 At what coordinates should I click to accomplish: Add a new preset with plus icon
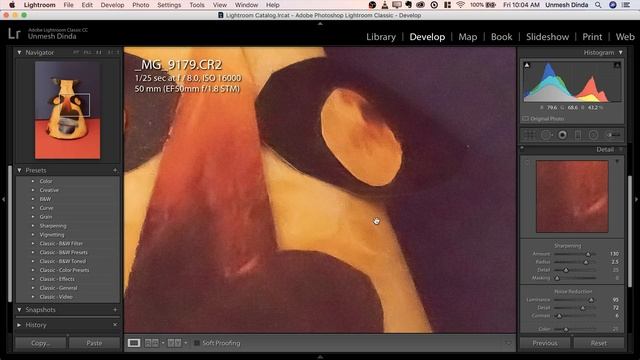[115, 170]
